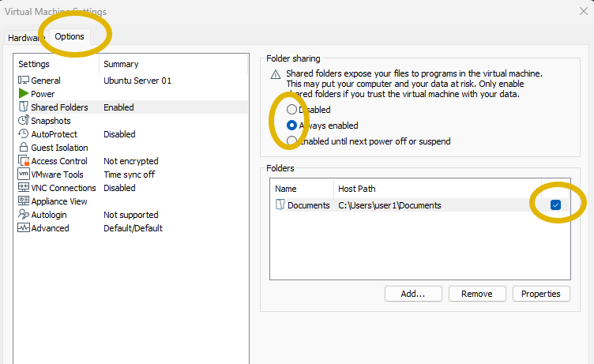Viewport: 594px width, 364px height.
Task: Click the green Power play icon
Action: coord(24,93)
